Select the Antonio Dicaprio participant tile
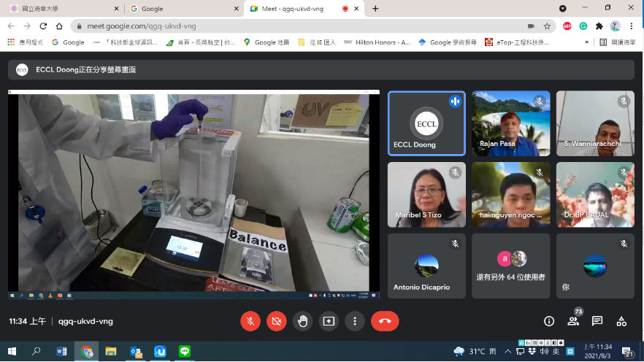Screen dimensions: 644x362 point(426,266)
